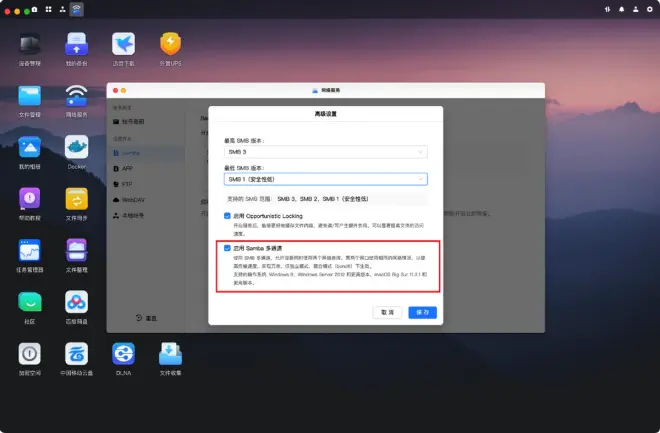Uncheck 启用 Samba 多通道 checkbox
The height and width of the screenshot is (433, 660).
pyautogui.click(x=228, y=247)
